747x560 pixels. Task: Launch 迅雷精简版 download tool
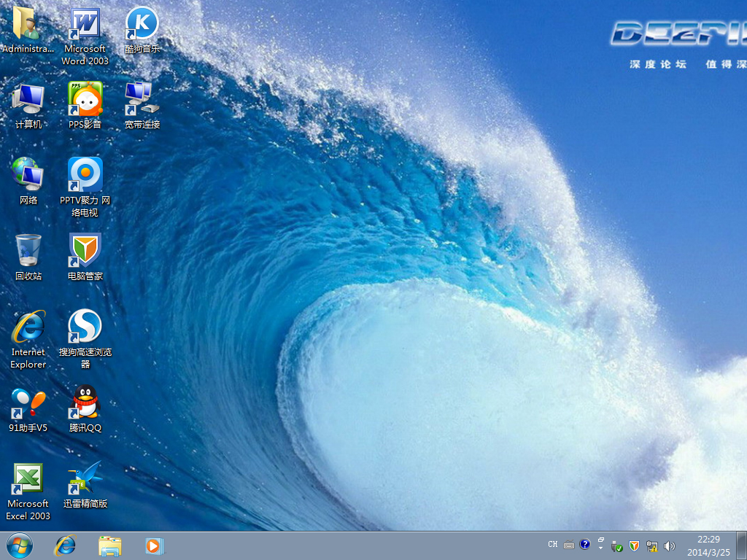[84, 478]
